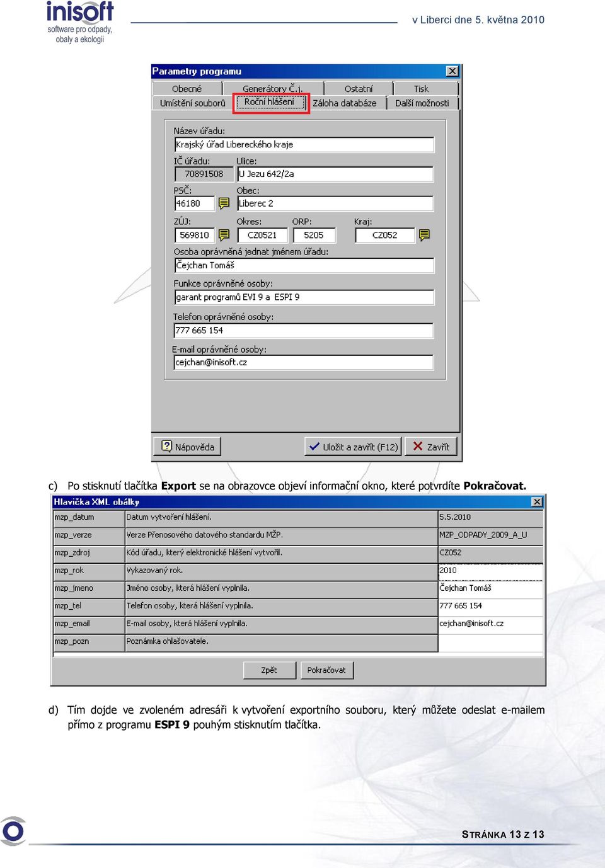Viewport: 605px width, 868px height.
Task: Select the Umístění souborů tab
Action: tap(193, 103)
